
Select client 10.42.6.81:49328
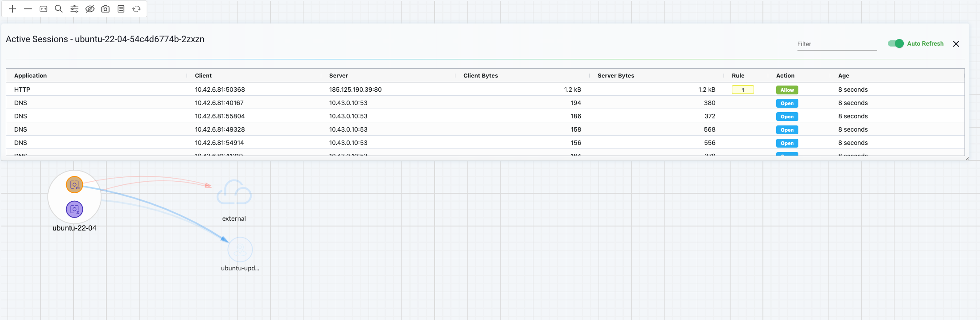tap(220, 129)
